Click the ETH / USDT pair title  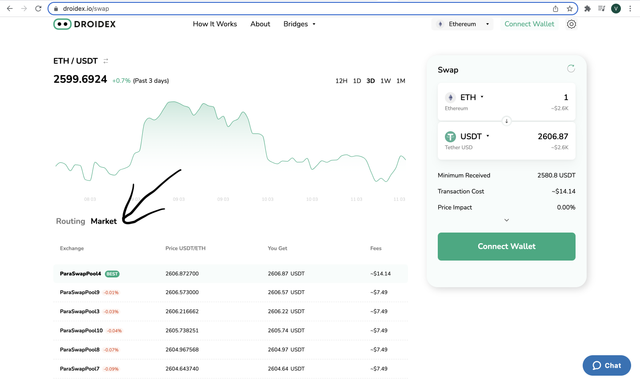tap(76, 61)
